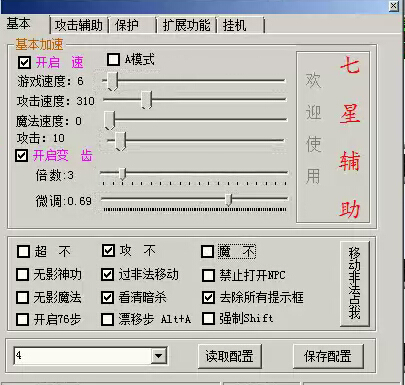
Task: Enable the 魔 不 checkbox
Action: click(207, 252)
